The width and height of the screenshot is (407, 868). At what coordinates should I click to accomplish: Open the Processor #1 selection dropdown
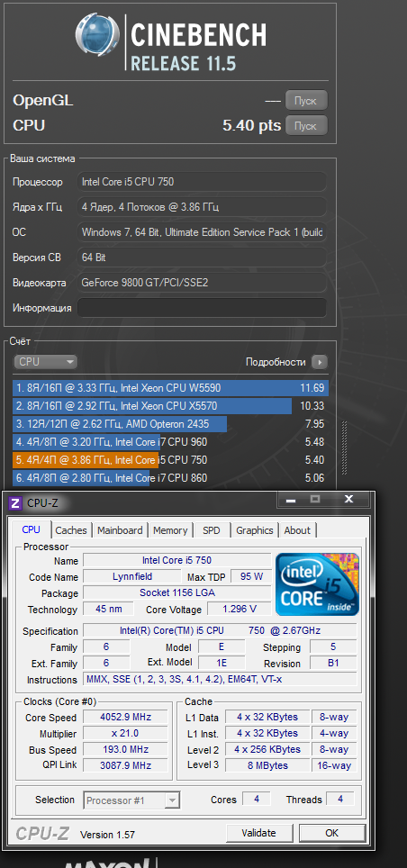[x=131, y=800]
